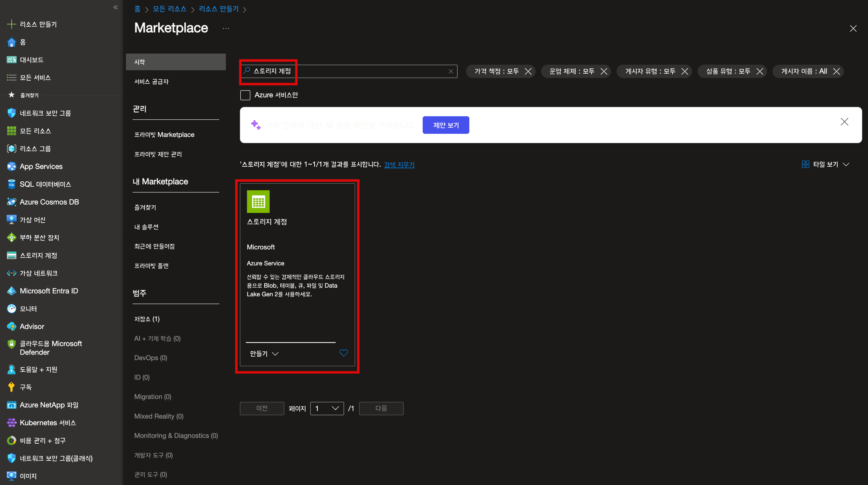Open the 홈 house icon in the sidebar

pos(12,42)
